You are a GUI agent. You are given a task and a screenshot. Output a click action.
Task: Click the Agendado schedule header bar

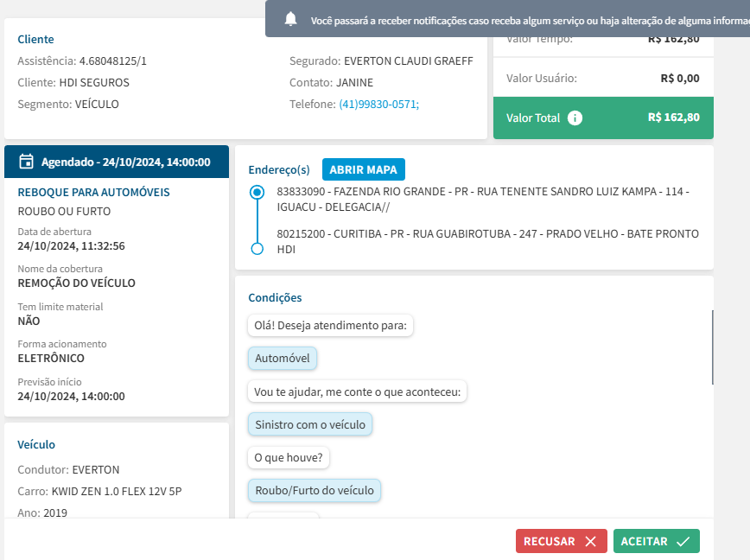click(x=117, y=162)
